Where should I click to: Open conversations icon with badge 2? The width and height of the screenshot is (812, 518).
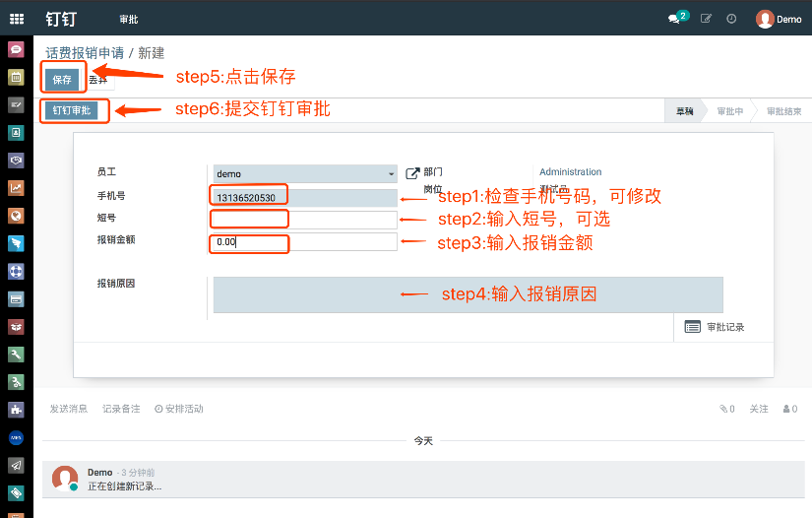coord(675,19)
